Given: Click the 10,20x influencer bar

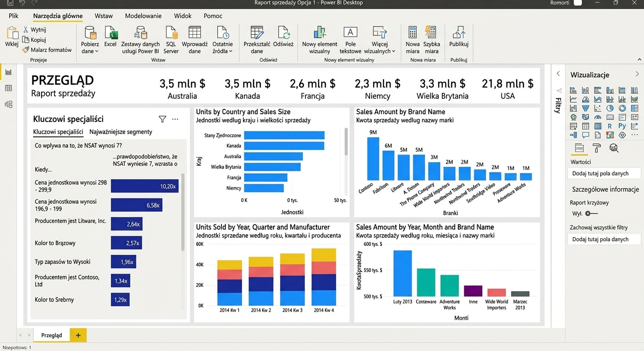Looking at the screenshot, I should (145, 186).
